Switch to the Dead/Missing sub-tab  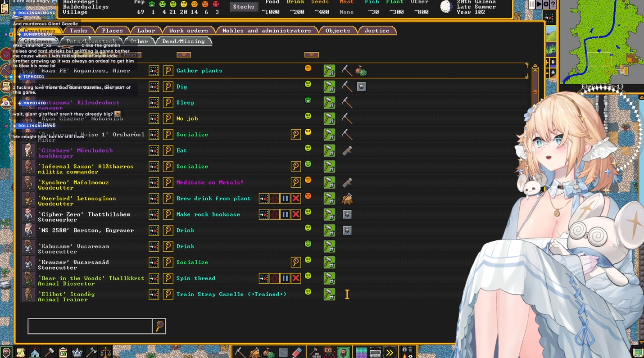pyautogui.click(x=183, y=41)
